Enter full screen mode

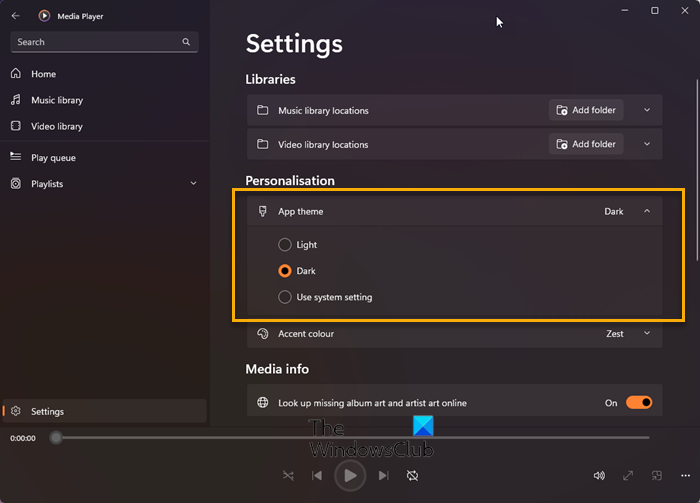coord(628,476)
